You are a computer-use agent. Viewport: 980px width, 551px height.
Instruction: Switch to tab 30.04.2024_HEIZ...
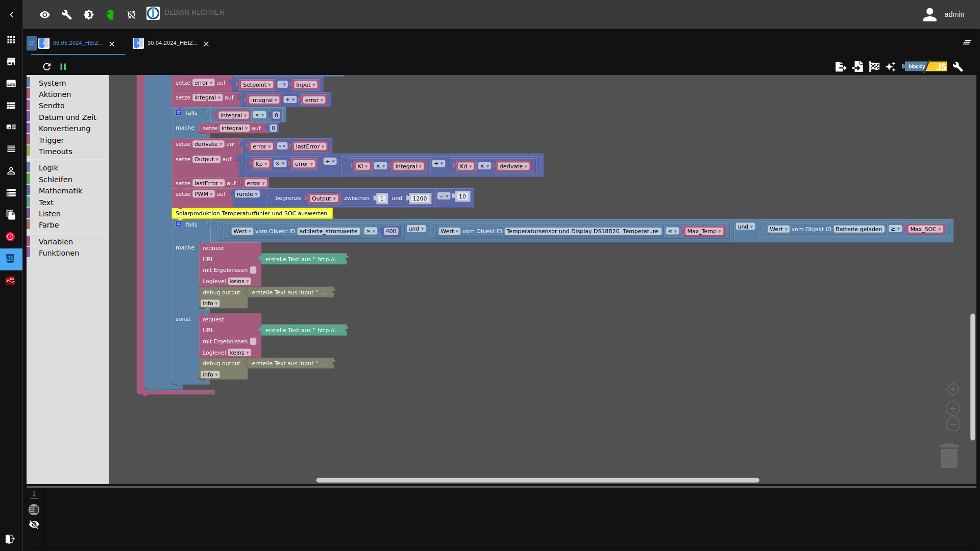click(172, 43)
